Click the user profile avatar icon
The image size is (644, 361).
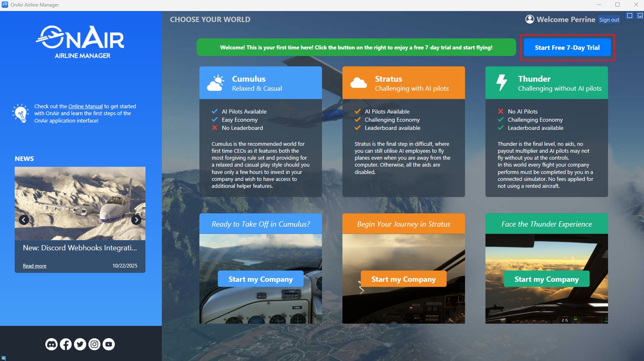pyautogui.click(x=530, y=19)
